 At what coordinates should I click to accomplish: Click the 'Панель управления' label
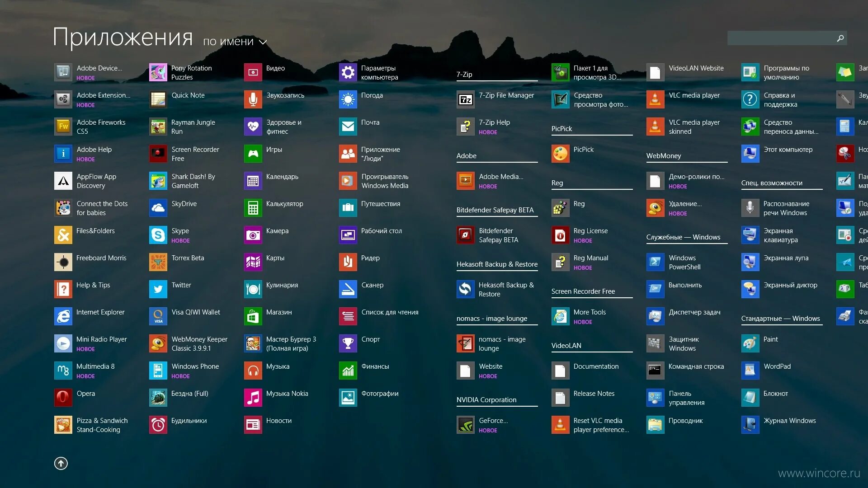687,398
